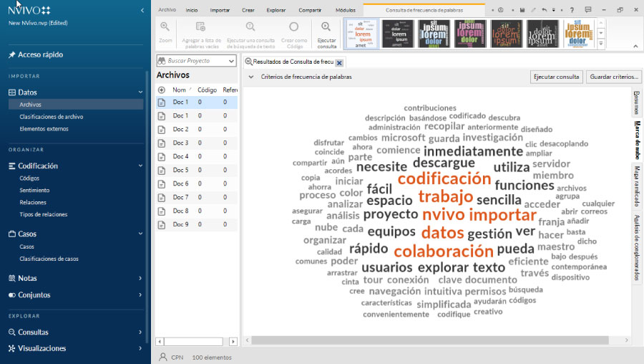644x364 pixels.
Task: Click the document icon for Doc 9
Action: coord(162,224)
